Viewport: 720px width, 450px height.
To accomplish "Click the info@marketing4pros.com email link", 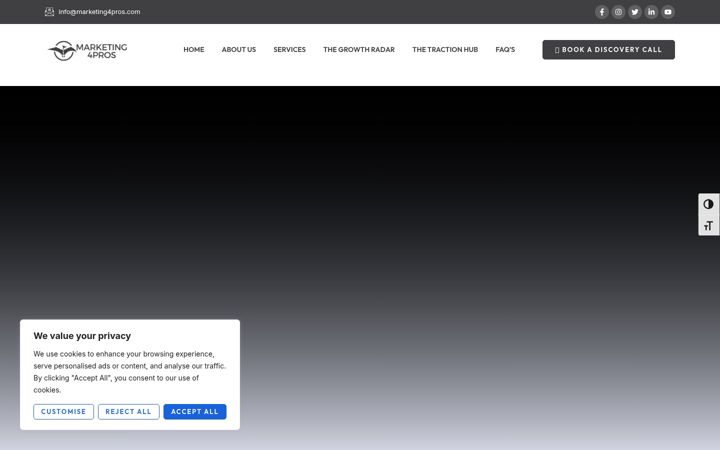I will tap(99, 12).
